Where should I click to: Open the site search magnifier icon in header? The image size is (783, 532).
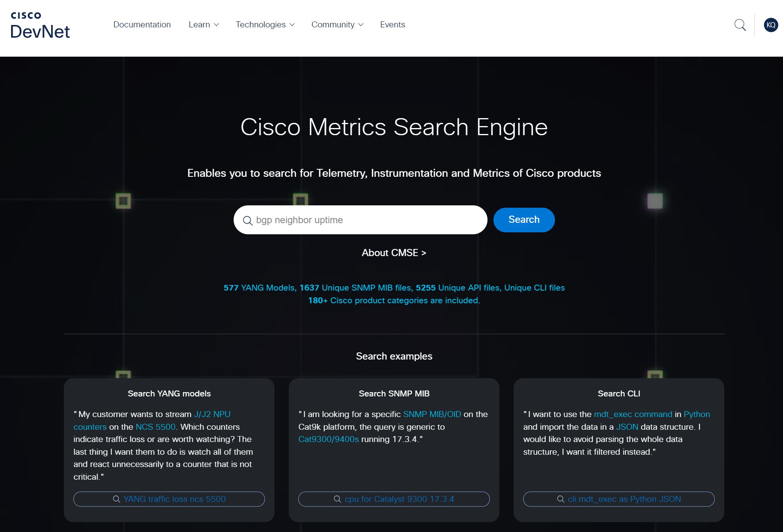[x=740, y=25]
